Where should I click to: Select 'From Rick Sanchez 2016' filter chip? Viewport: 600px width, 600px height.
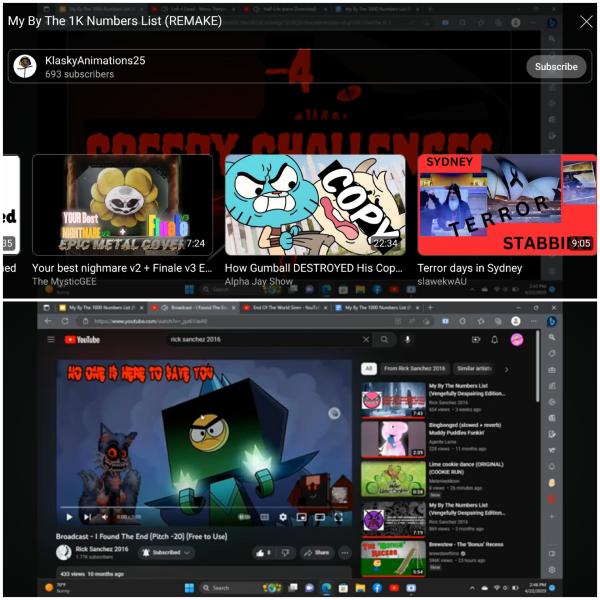click(414, 368)
